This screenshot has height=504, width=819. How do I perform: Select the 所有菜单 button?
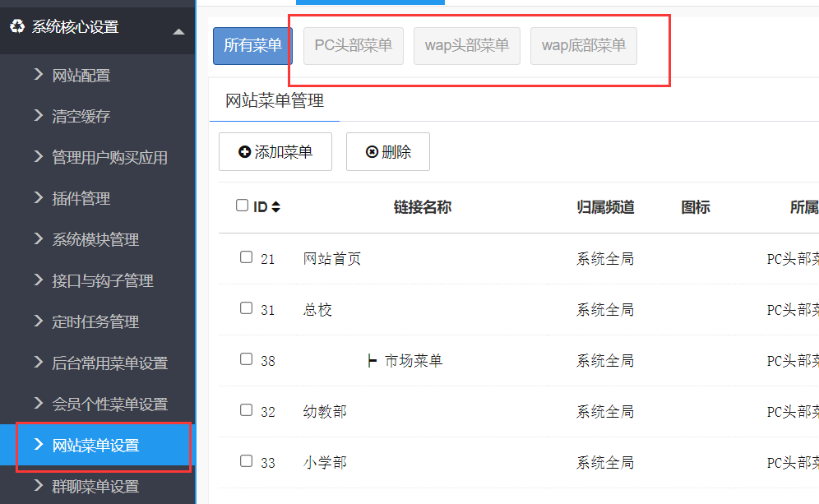tap(252, 45)
